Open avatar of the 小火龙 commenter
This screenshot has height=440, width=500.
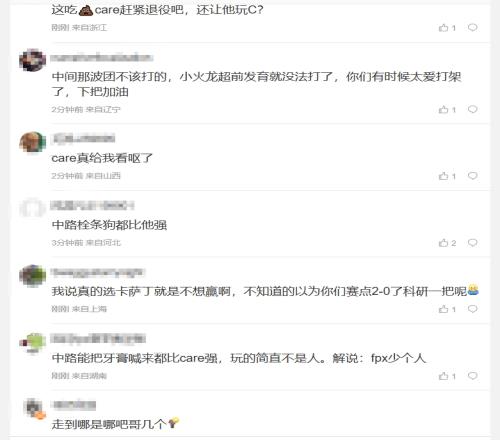click(x=32, y=60)
